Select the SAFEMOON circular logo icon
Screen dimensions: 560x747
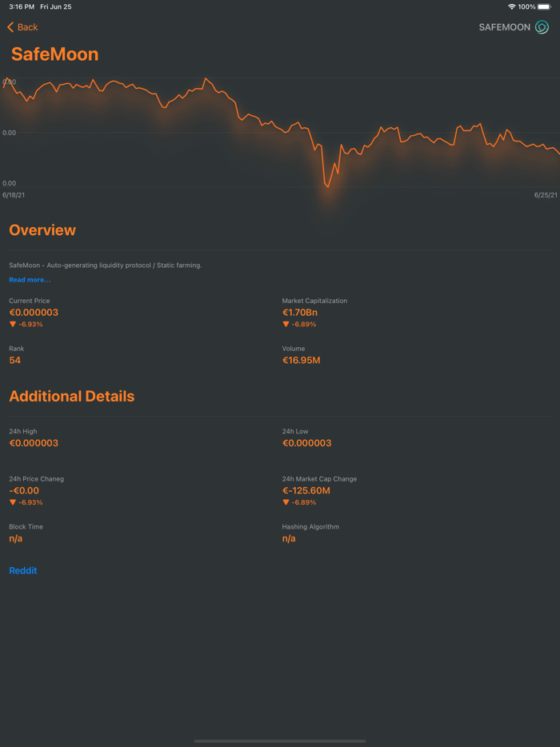point(541,26)
